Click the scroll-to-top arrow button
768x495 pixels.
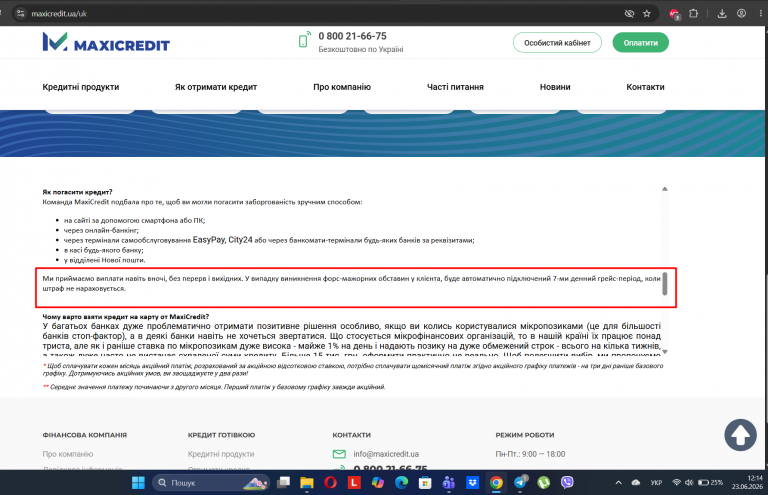click(x=741, y=434)
